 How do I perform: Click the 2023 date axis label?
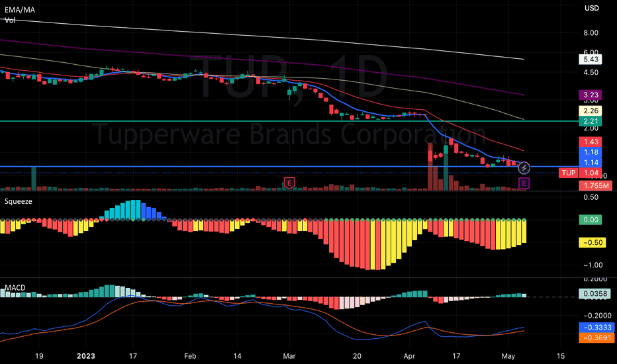[x=86, y=356]
